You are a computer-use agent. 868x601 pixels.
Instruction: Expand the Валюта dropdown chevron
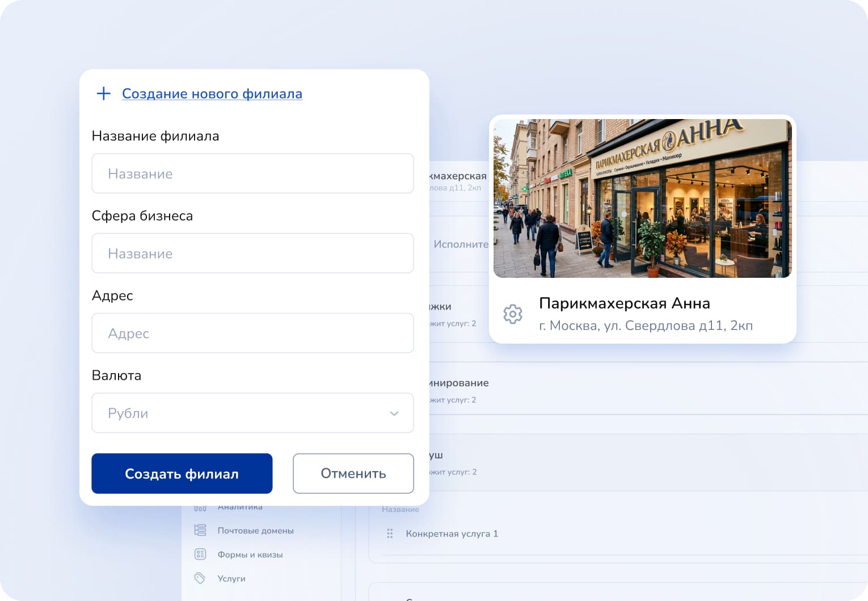(x=394, y=413)
